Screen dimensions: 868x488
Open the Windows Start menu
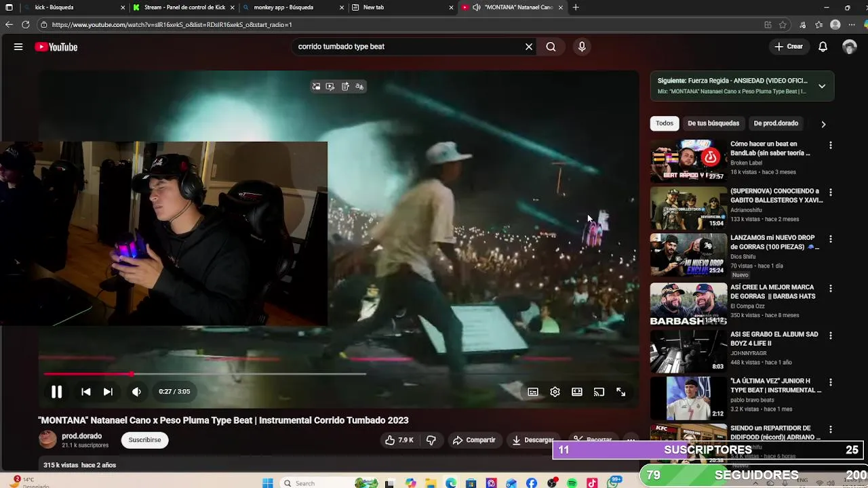[x=268, y=483]
